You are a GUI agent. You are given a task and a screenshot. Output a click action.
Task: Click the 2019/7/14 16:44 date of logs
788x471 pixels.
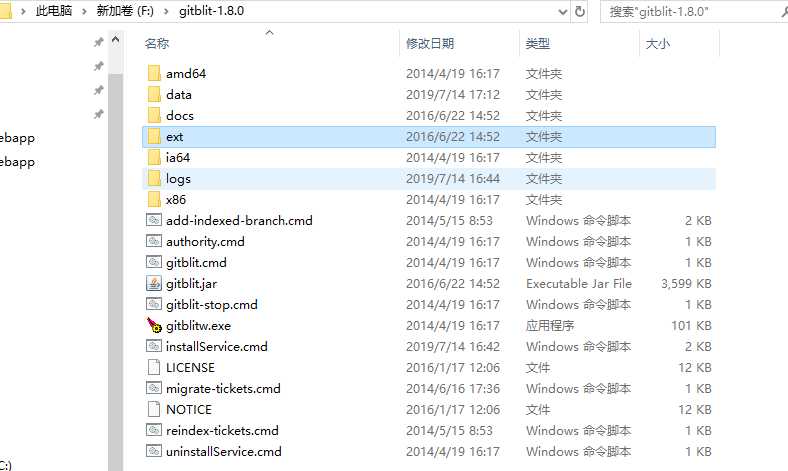[x=453, y=178]
